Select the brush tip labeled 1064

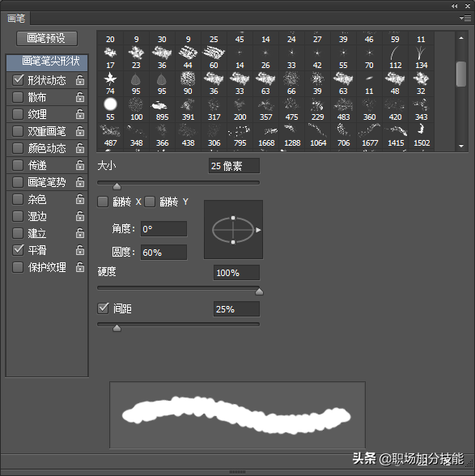pyautogui.click(x=317, y=135)
